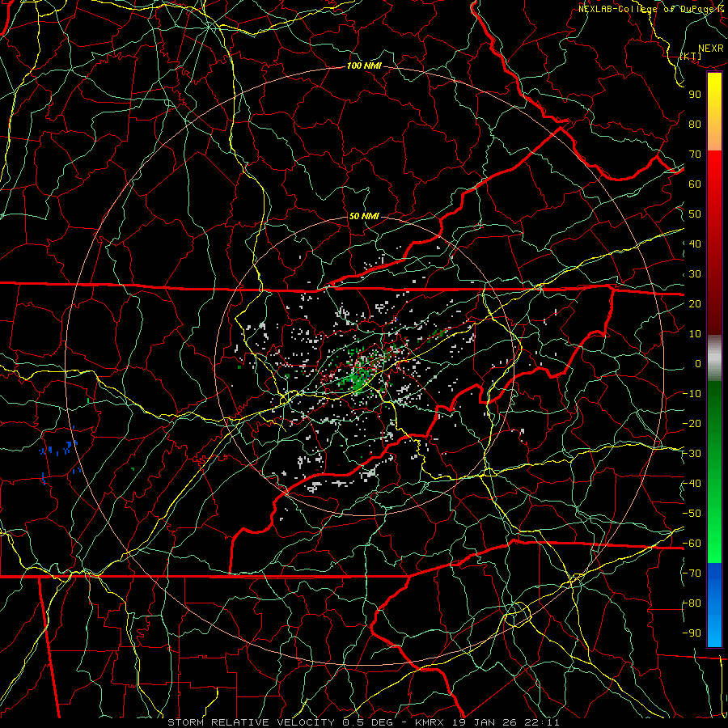Click the 60 value on the color scale
Image resolution: width=728 pixels, height=728 pixels.
tap(695, 184)
